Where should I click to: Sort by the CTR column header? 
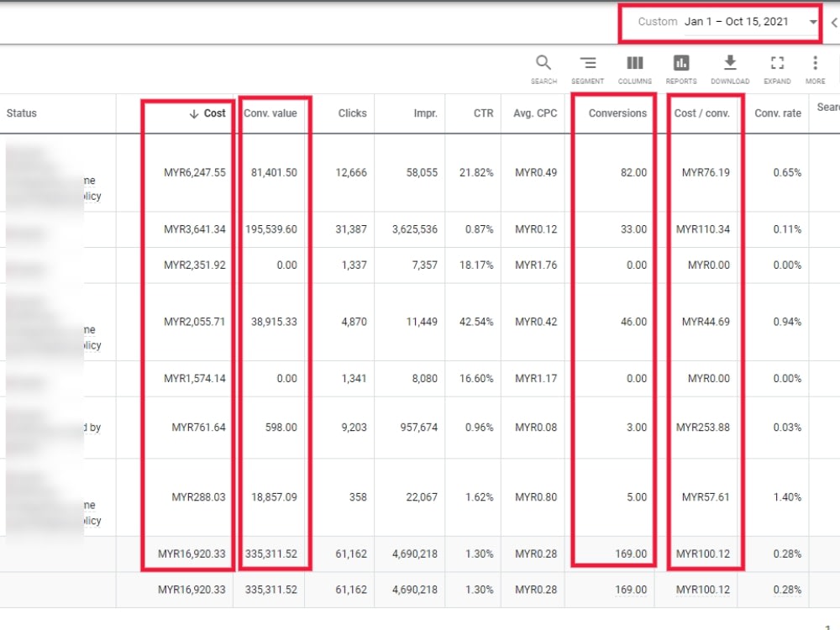(x=483, y=113)
